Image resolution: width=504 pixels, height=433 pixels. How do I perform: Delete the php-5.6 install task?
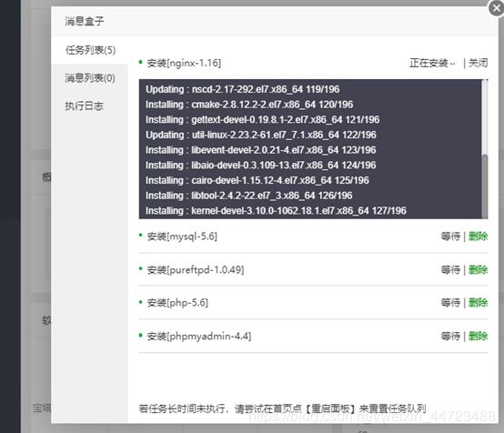click(478, 303)
